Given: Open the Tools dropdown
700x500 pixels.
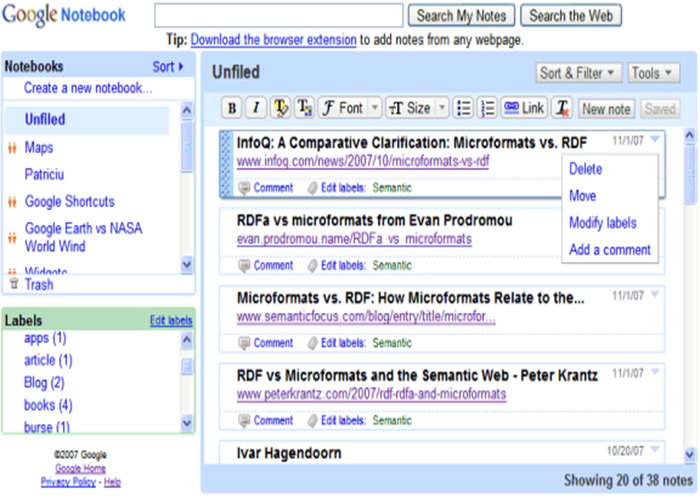Looking at the screenshot, I should pyautogui.click(x=654, y=73).
